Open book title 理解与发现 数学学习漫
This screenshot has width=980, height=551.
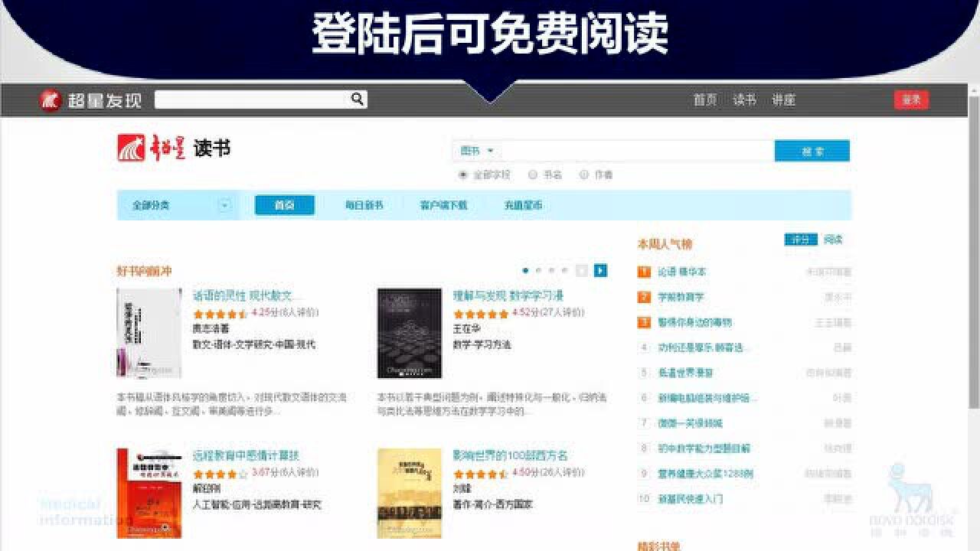(x=508, y=295)
